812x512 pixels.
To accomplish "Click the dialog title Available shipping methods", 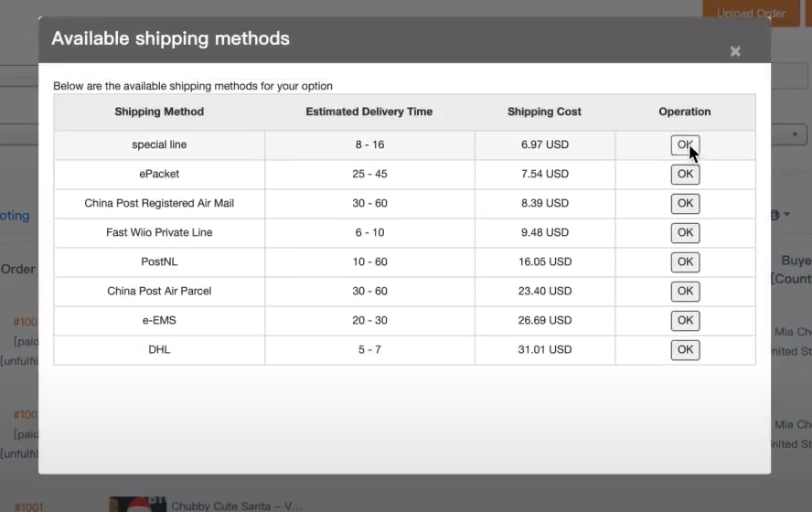I will pos(170,38).
